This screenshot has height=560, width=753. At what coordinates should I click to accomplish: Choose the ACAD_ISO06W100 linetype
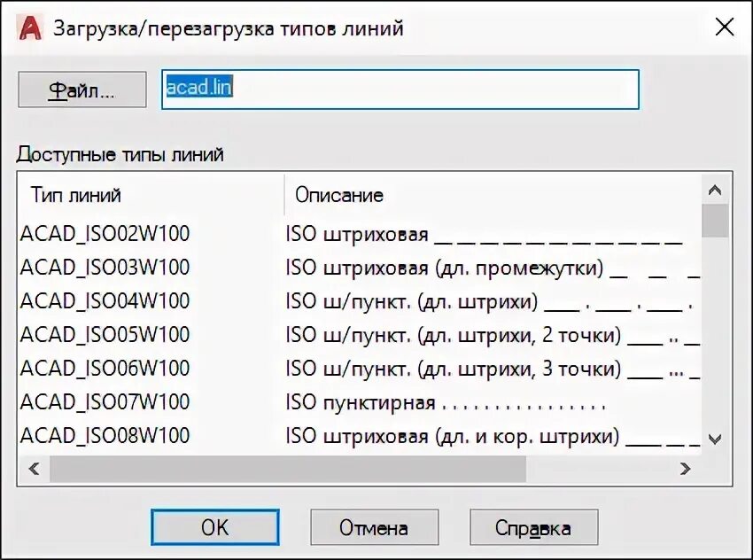tap(105, 369)
